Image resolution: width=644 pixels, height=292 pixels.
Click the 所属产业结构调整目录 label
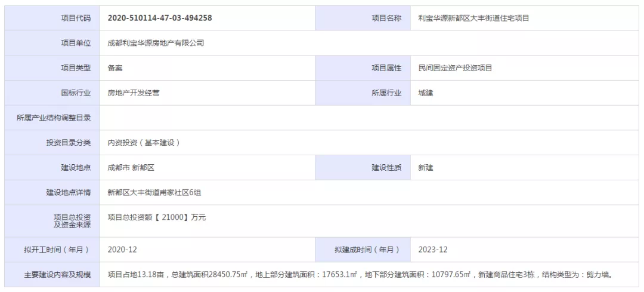54,118
